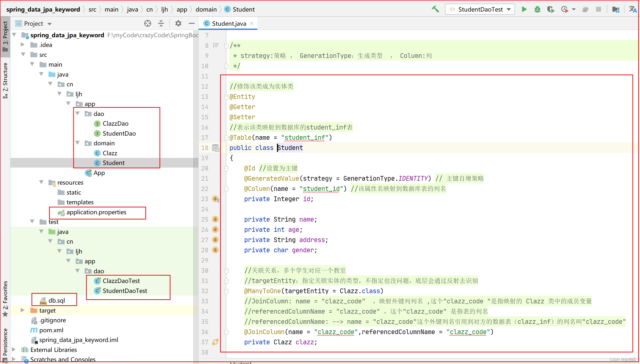Select the templates folder
Viewport: 640px width, 364px height.
tap(80, 202)
